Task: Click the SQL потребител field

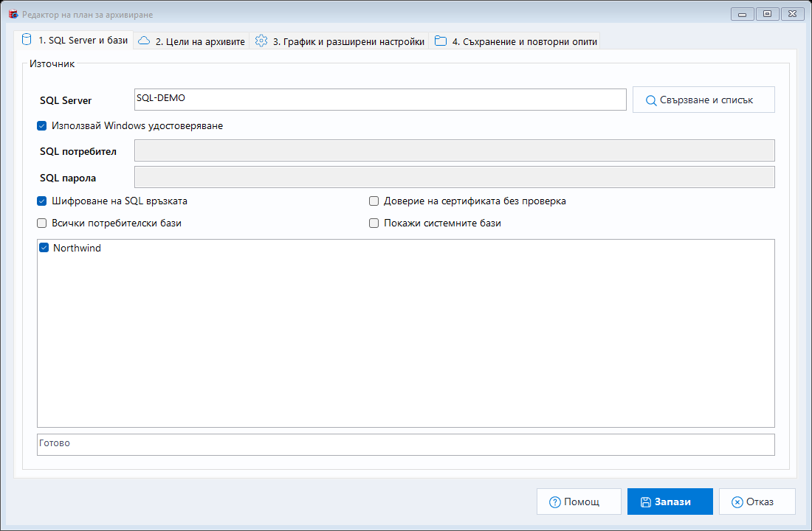Action: (454, 150)
